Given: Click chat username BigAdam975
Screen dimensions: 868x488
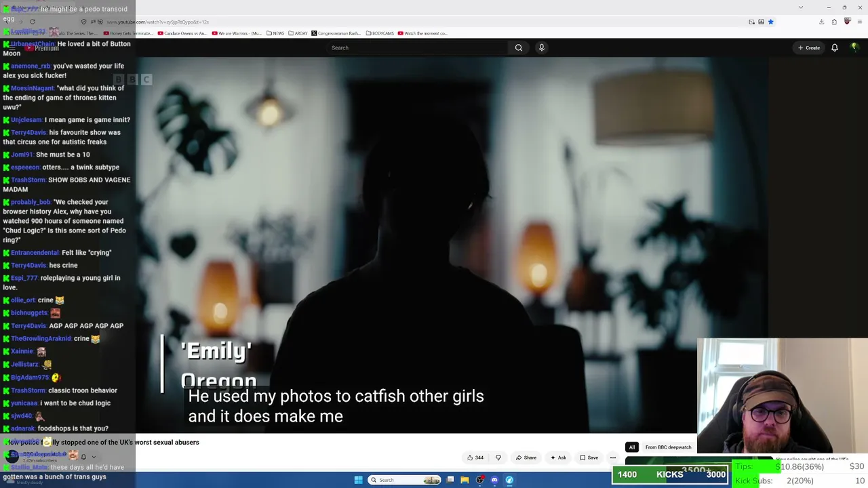Looking at the screenshot, I should [30, 378].
